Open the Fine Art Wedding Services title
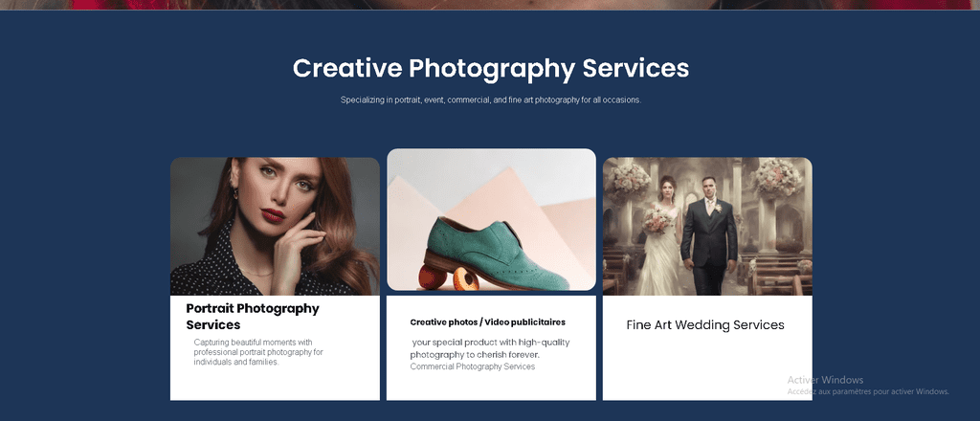980x421 pixels. [x=705, y=324]
